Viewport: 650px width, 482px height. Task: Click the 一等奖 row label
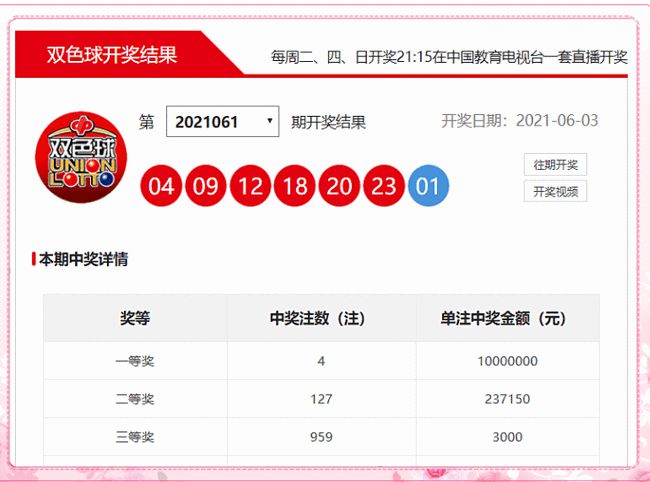coord(135,361)
